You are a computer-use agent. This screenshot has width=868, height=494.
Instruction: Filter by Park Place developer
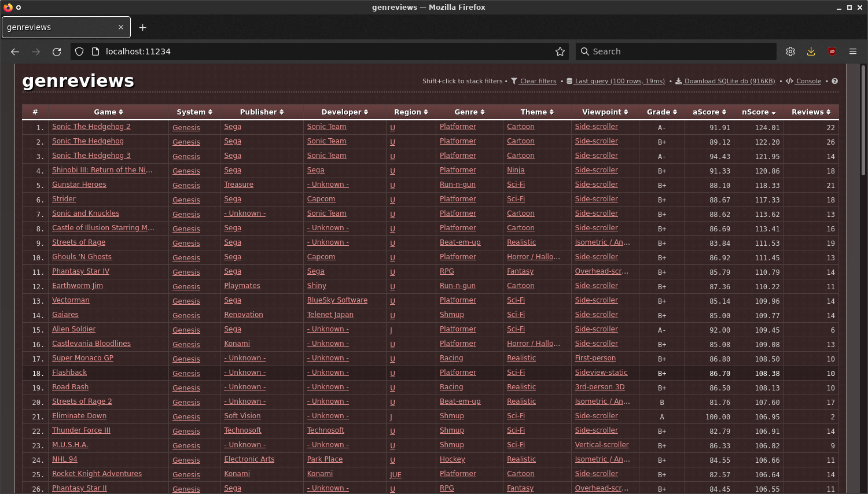(325, 459)
